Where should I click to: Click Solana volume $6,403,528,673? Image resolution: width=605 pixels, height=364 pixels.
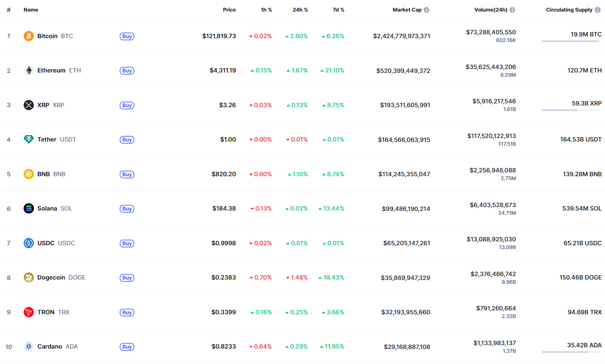pos(493,205)
